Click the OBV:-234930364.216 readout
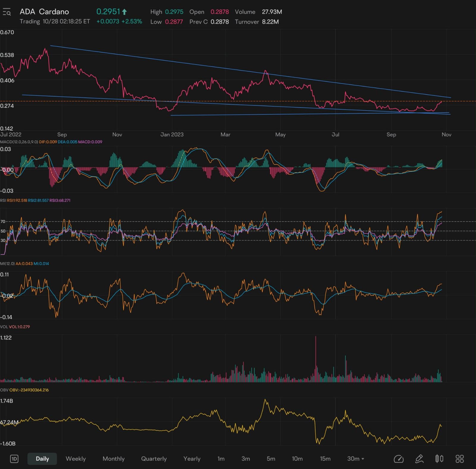Image resolution: width=476 pixels, height=469 pixels. (29, 390)
